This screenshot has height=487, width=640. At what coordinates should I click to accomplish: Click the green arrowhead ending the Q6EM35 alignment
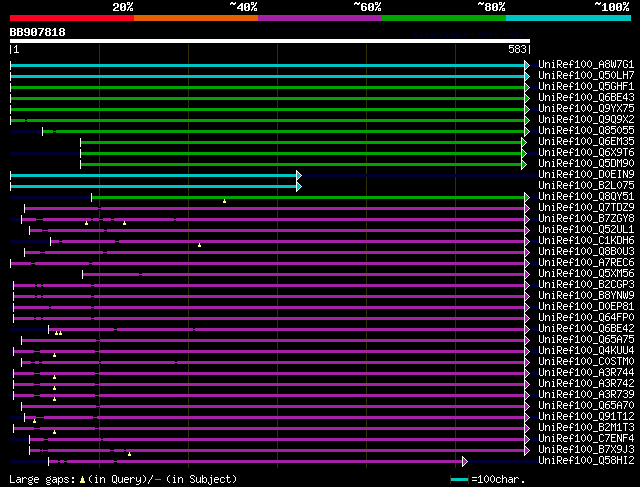tap(524, 142)
